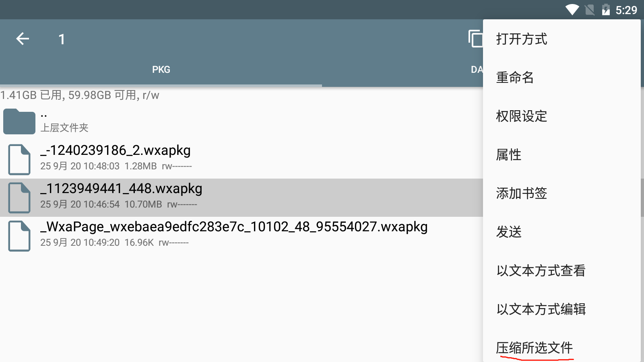Click the selection count 1 in header
Image resolution: width=644 pixels, height=362 pixels.
(62, 39)
